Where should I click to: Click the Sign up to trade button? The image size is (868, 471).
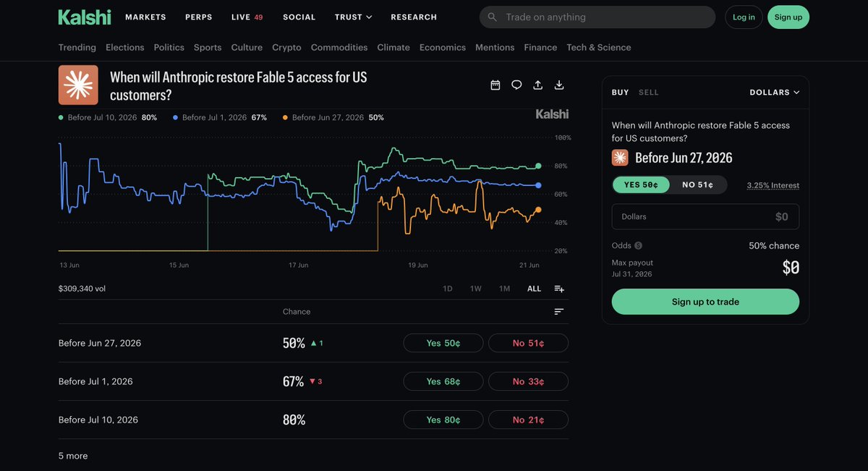[705, 302]
